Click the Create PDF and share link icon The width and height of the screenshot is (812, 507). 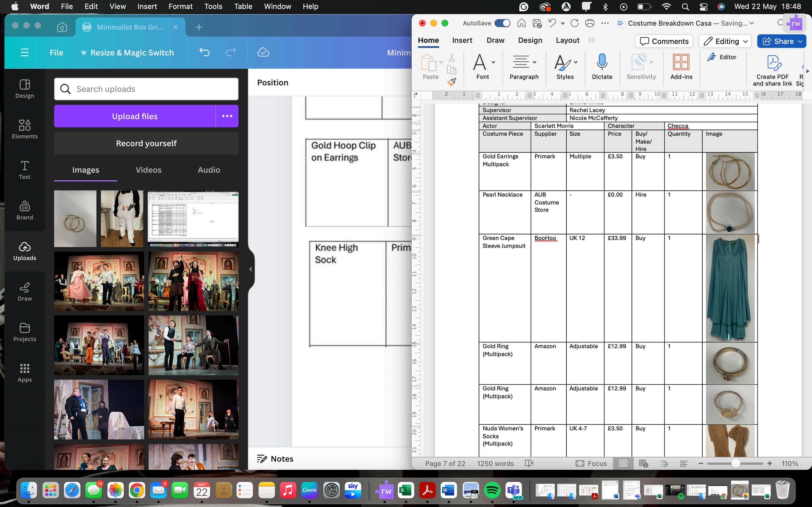point(773,63)
